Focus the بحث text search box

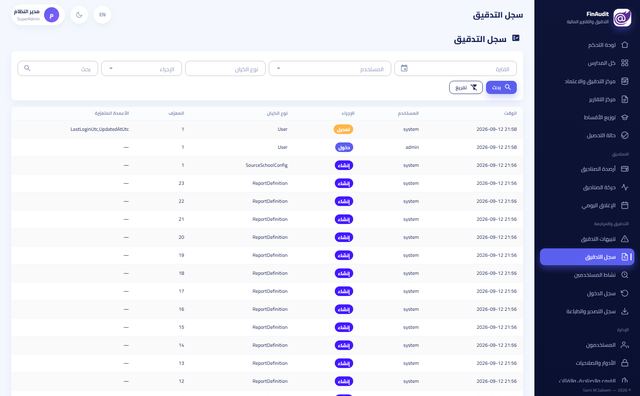pyautogui.click(x=58, y=69)
